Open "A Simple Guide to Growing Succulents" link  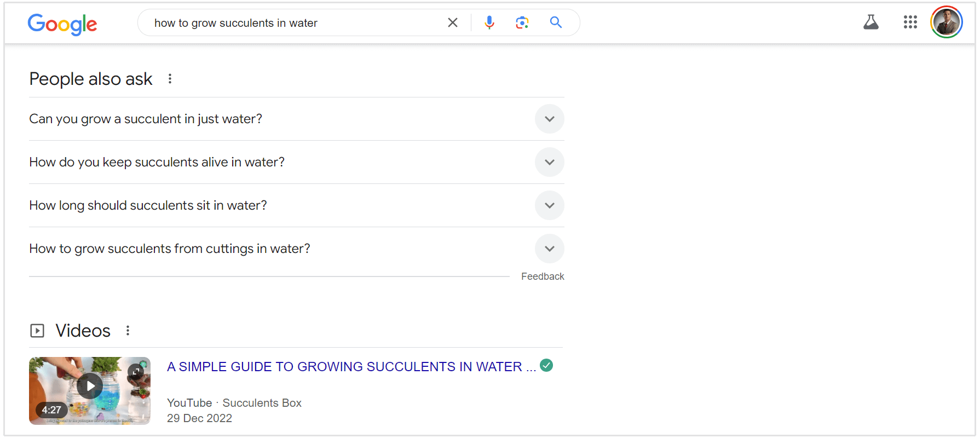point(351,367)
